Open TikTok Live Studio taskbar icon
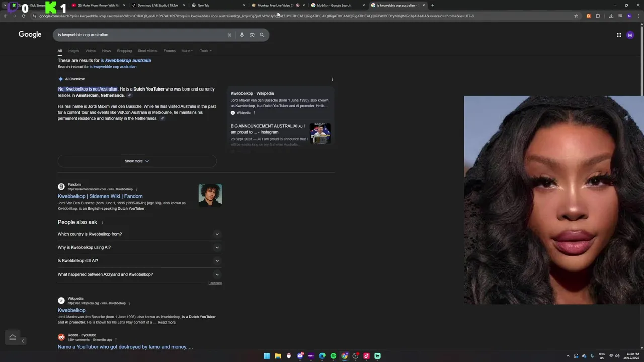The height and width of the screenshot is (362, 644). 366,356
